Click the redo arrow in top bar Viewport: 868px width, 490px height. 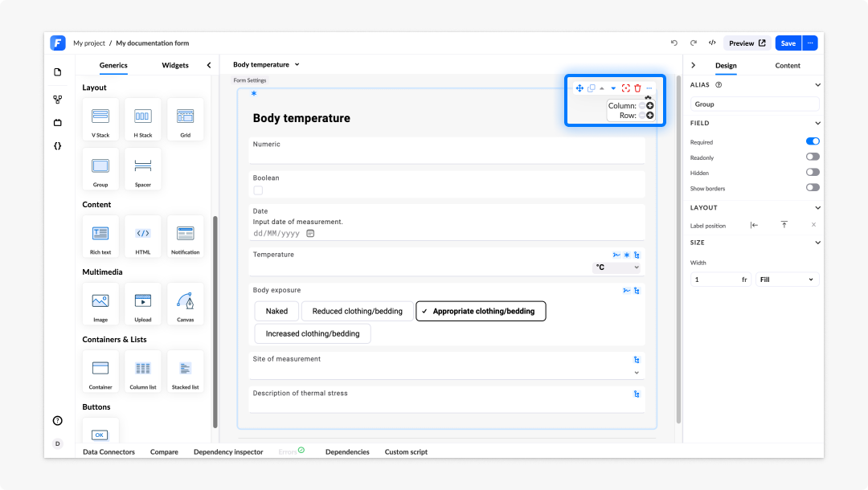tap(693, 43)
